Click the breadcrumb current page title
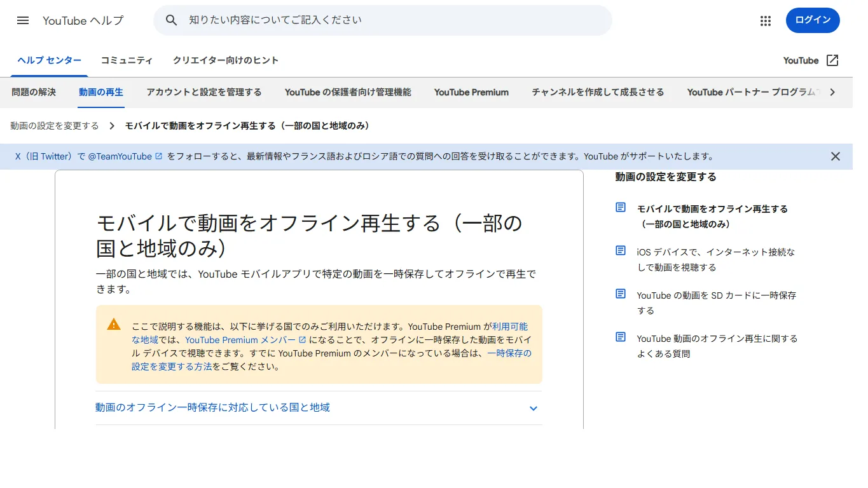The width and height of the screenshot is (868, 488). pyautogui.click(x=247, y=126)
